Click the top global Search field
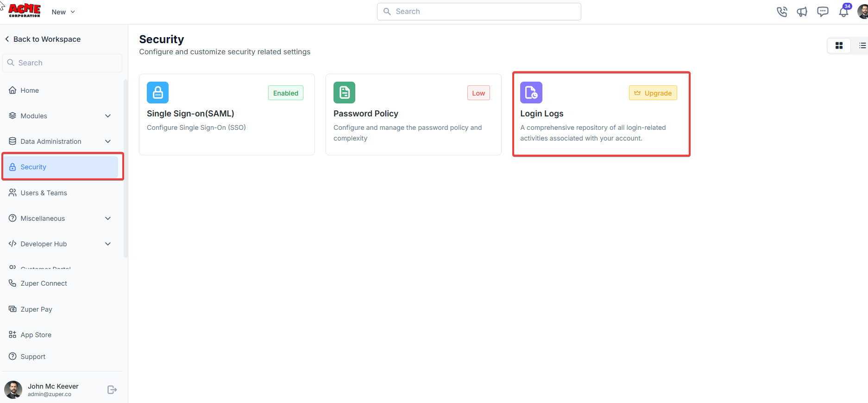The image size is (868, 403). (479, 12)
